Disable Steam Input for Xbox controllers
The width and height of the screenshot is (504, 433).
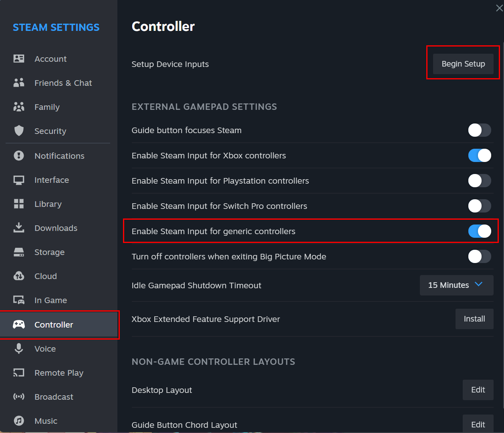[x=479, y=156]
